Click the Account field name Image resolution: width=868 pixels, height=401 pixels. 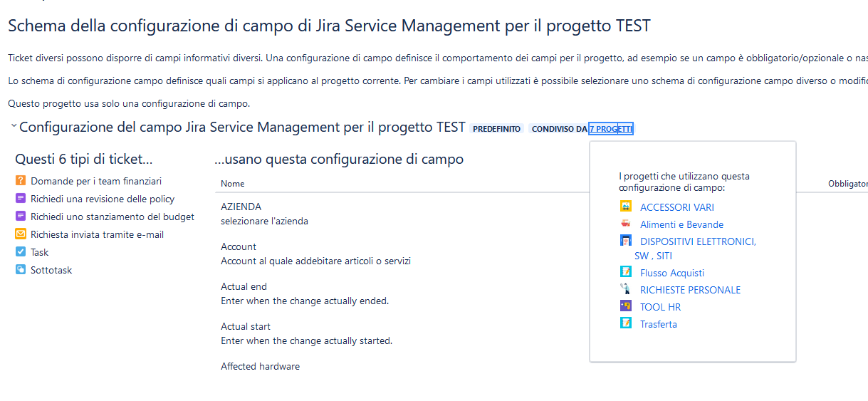239,247
